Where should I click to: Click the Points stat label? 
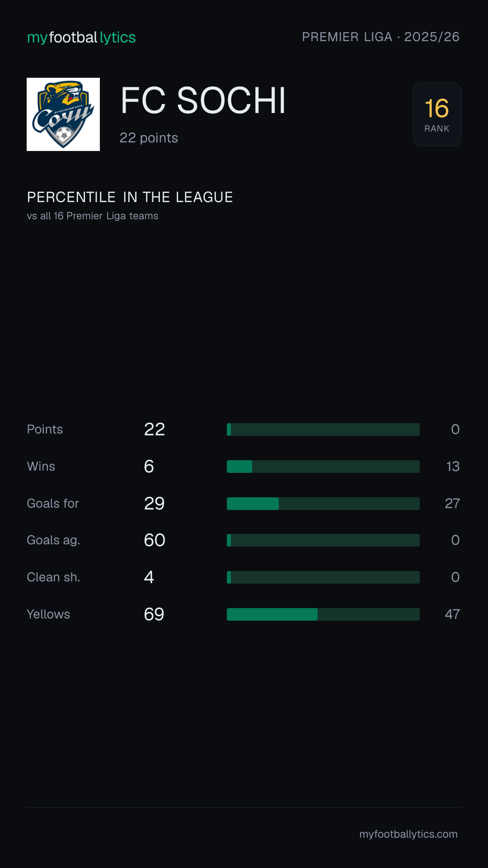click(x=45, y=429)
